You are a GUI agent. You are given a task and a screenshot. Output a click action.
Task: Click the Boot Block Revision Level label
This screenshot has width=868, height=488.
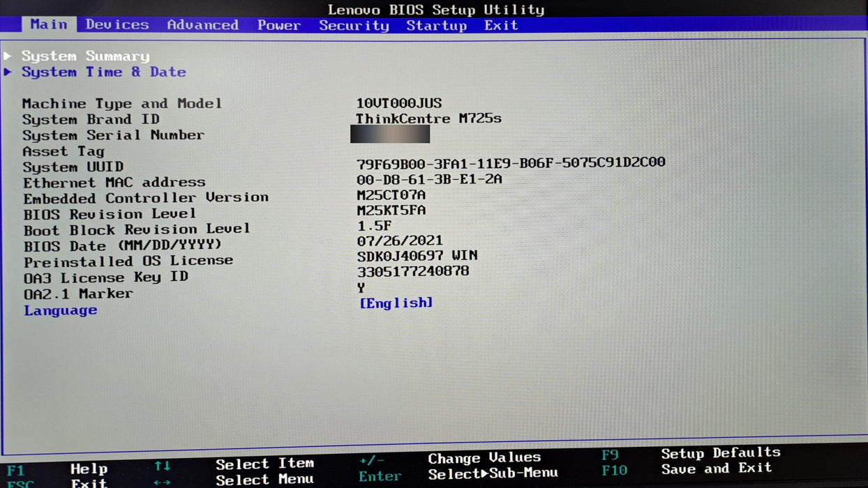tap(137, 229)
